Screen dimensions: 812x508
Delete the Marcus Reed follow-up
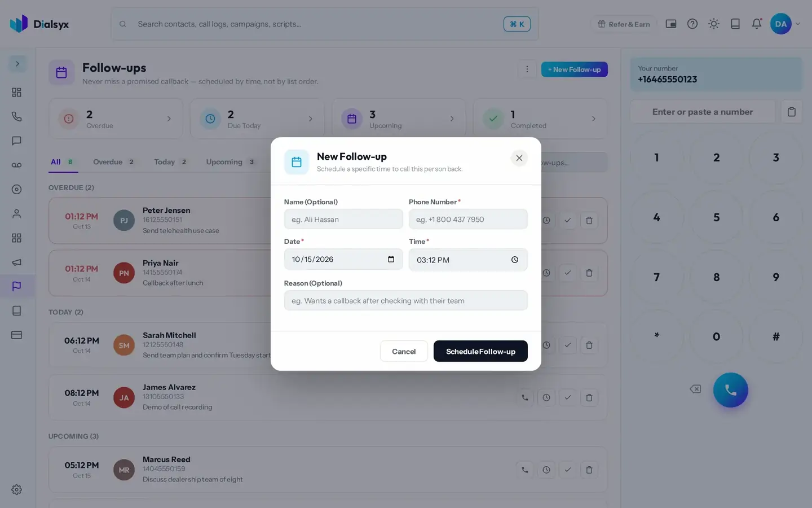click(589, 470)
